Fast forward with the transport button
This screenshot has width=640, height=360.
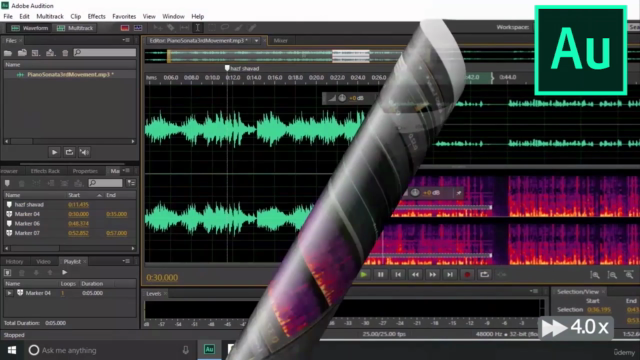coord(432,275)
